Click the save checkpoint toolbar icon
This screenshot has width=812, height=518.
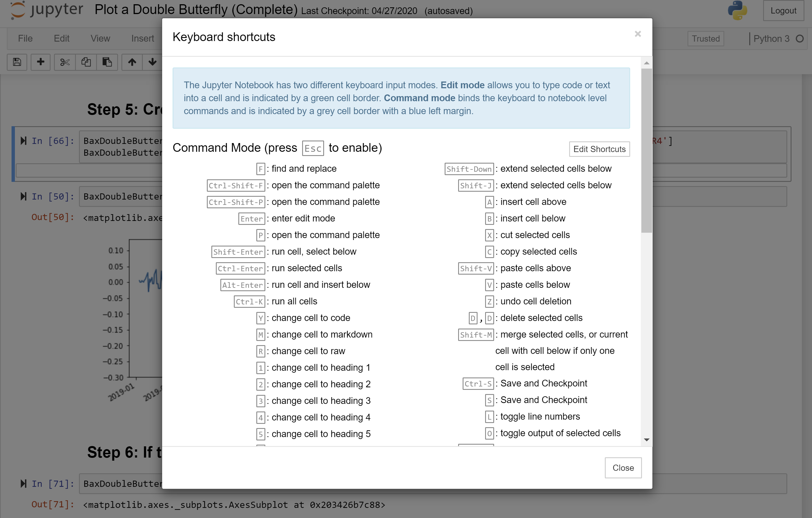pos(17,61)
